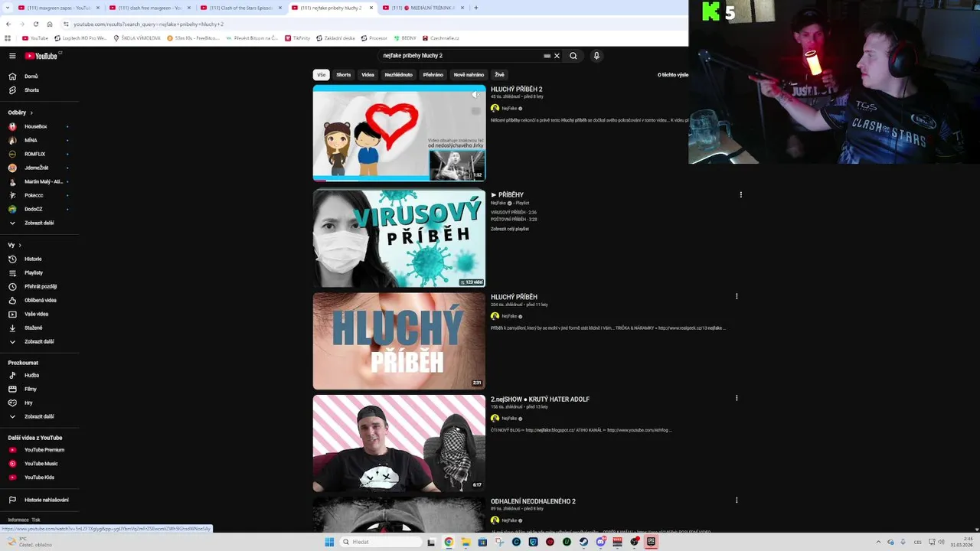Expand the Vy section's Zobrazit další

pyautogui.click(x=39, y=341)
